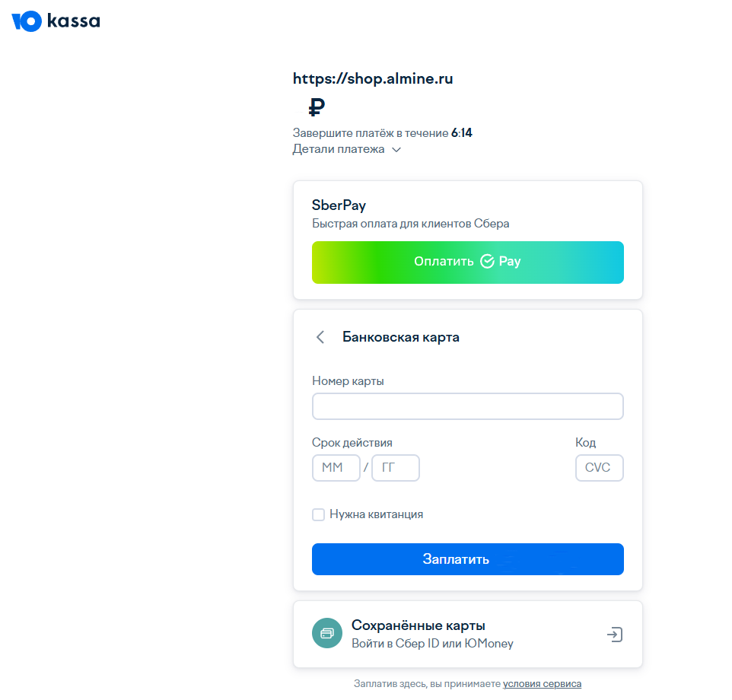Expand the chevron next to Детали платежа
732x700 pixels.
click(396, 150)
